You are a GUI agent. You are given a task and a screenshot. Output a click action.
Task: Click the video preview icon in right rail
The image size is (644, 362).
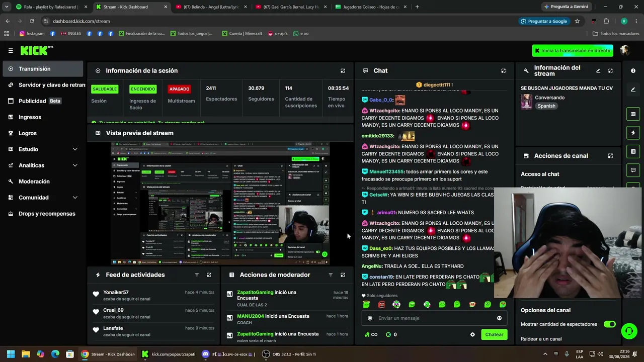click(x=633, y=114)
